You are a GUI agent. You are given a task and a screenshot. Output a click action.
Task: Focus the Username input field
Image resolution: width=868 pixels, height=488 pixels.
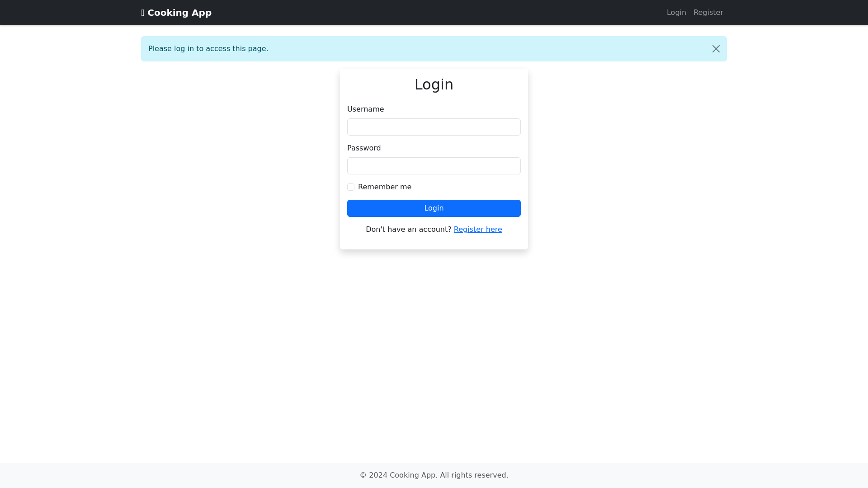434,127
